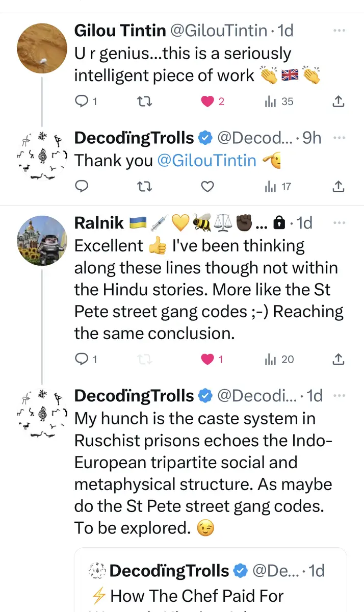Viewport: 364px width, 612px height.
Task: Open Gilou Tintin's profile name
Action: coord(120,31)
